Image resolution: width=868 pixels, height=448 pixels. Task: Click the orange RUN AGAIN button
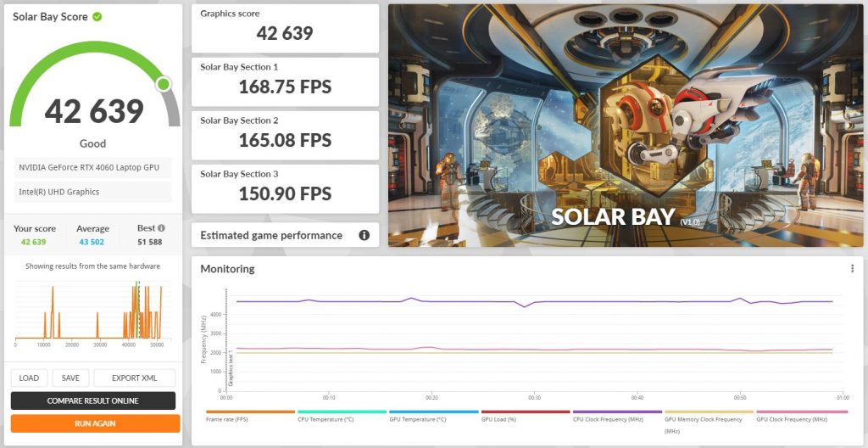pos(95,423)
